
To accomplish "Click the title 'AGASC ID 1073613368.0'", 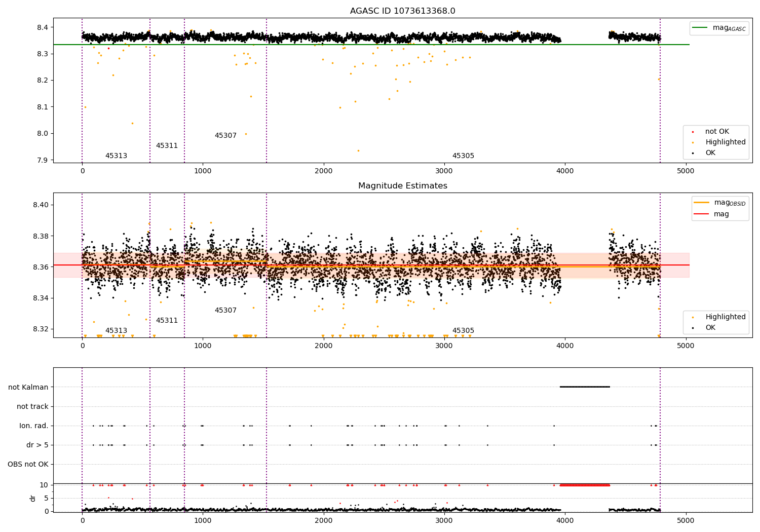I will coord(403,11).
